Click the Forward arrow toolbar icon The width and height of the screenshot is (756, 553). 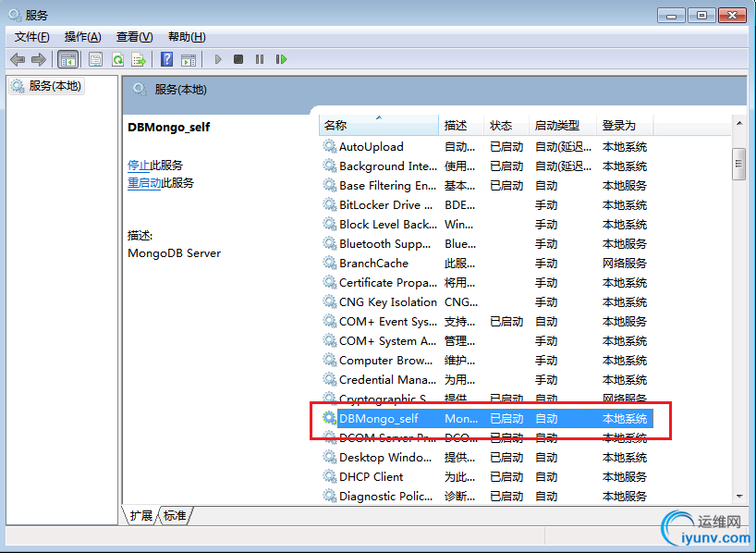click(39, 59)
